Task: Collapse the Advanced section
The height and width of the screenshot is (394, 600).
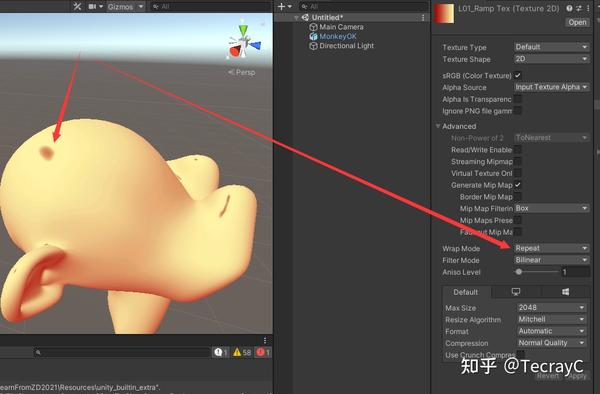Action: [438, 126]
